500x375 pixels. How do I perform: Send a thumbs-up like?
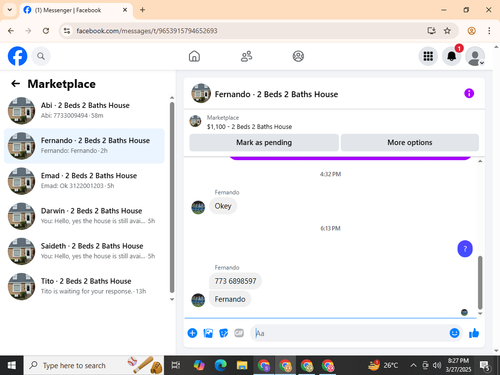click(x=474, y=333)
